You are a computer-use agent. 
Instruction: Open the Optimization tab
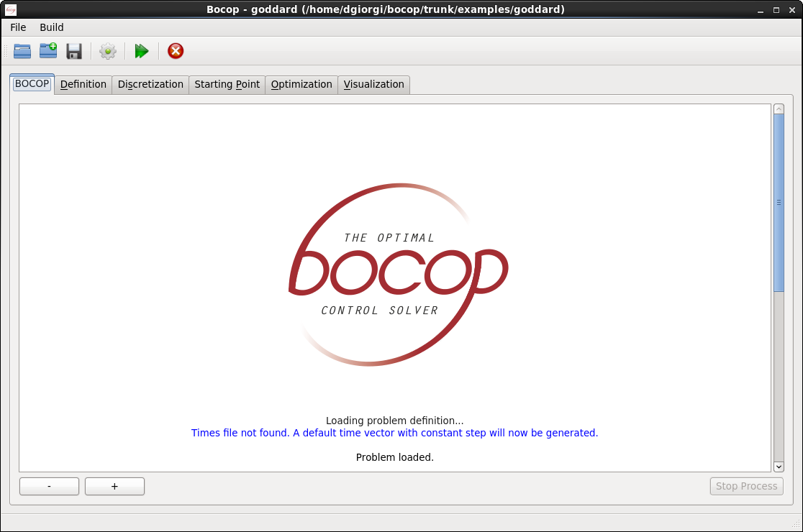coord(301,84)
